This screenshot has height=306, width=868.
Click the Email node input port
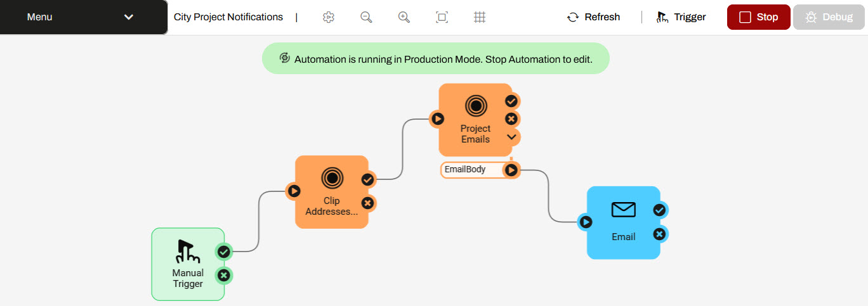586,222
